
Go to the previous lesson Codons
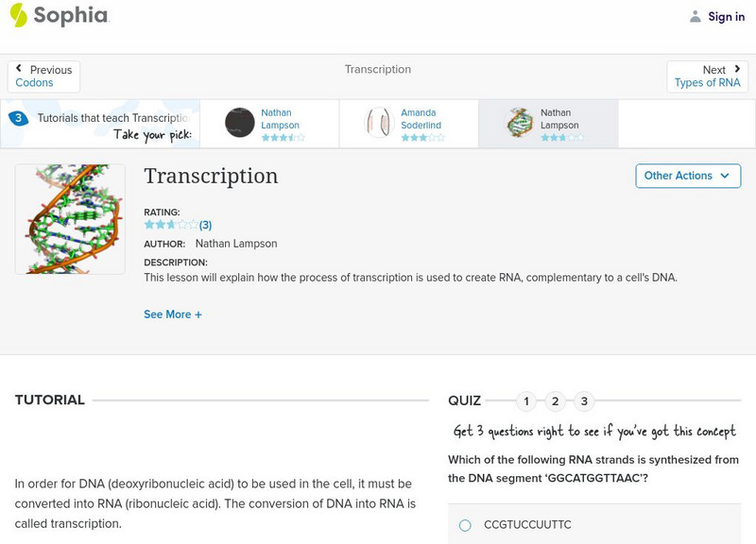click(x=44, y=76)
